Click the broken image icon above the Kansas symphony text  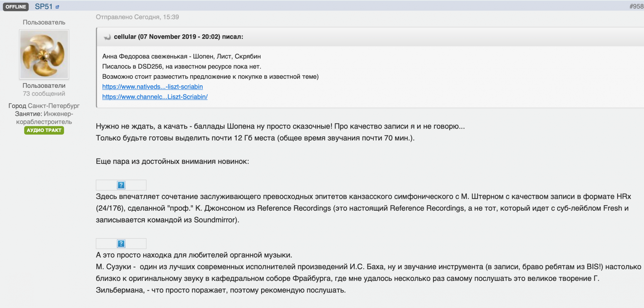(x=121, y=185)
